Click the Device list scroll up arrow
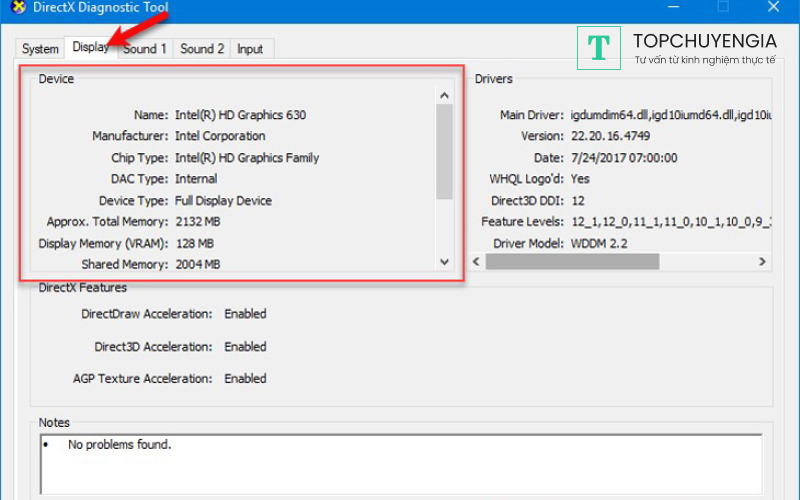 click(445, 96)
